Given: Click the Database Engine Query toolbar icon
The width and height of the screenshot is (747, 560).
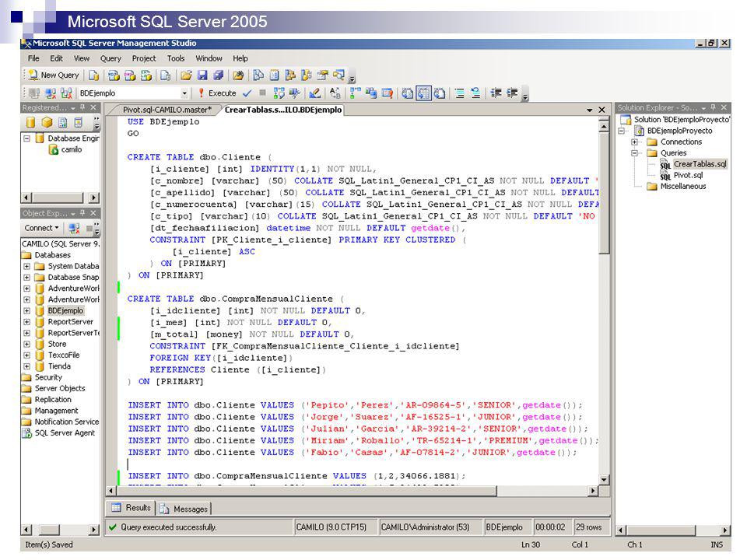Looking at the screenshot, I should (x=94, y=75).
